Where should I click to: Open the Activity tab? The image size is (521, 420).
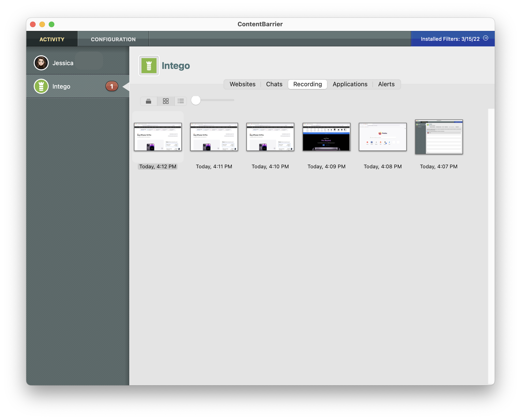(x=52, y=39)
